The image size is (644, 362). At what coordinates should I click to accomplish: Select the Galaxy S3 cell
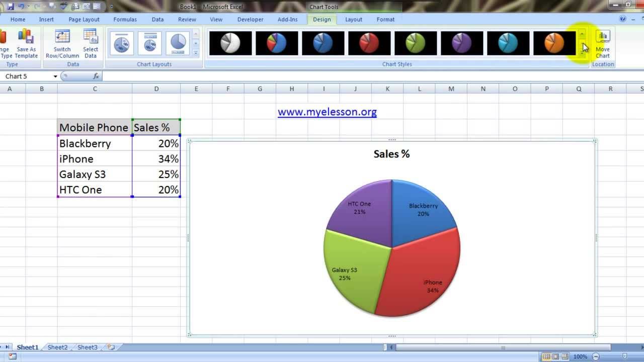tap(95, 174)
